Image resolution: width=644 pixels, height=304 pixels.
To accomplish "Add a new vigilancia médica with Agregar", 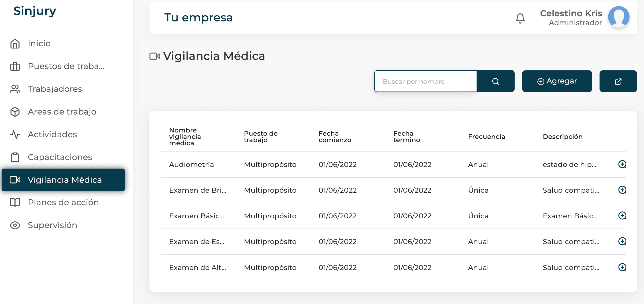I will pos(557,81).
